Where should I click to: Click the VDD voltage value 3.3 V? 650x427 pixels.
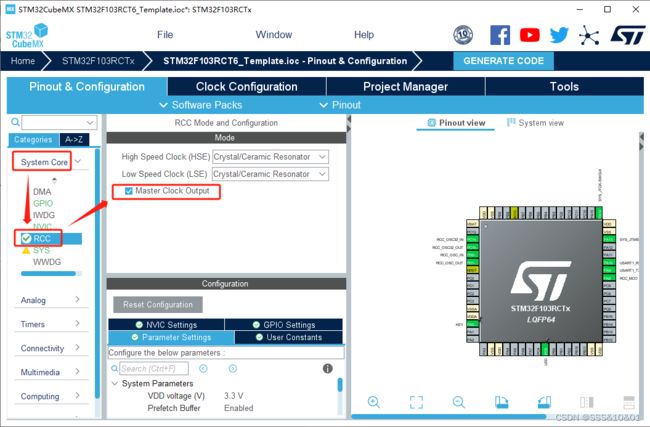click(234, 396)
